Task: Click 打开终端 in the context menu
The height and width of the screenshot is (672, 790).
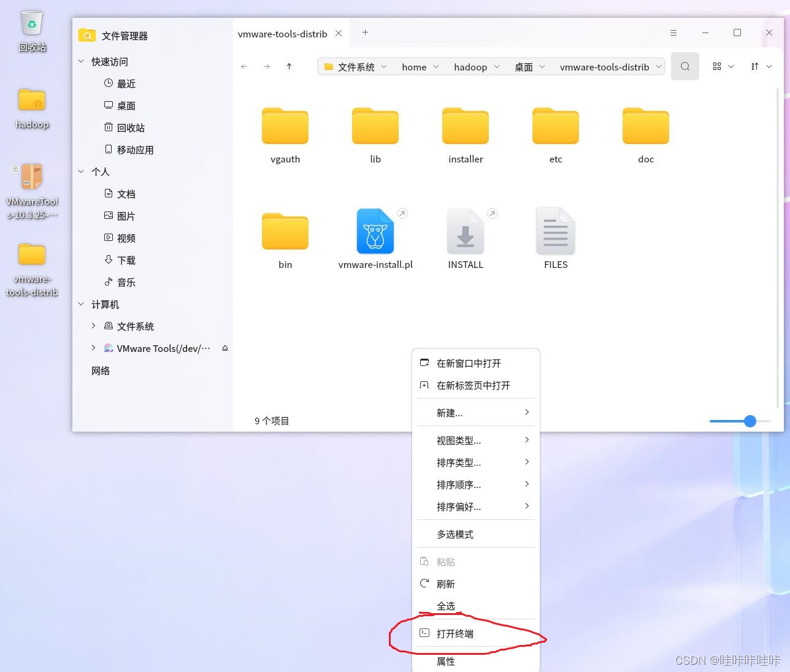Action: click(x=476, y=633)
